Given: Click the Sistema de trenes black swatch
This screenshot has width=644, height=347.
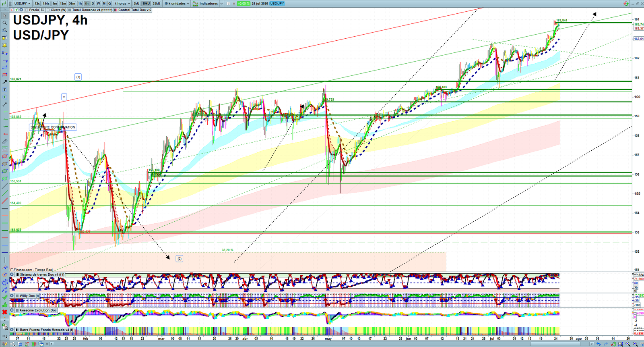Looking at the screenshot, I should (x=18, y=274).
